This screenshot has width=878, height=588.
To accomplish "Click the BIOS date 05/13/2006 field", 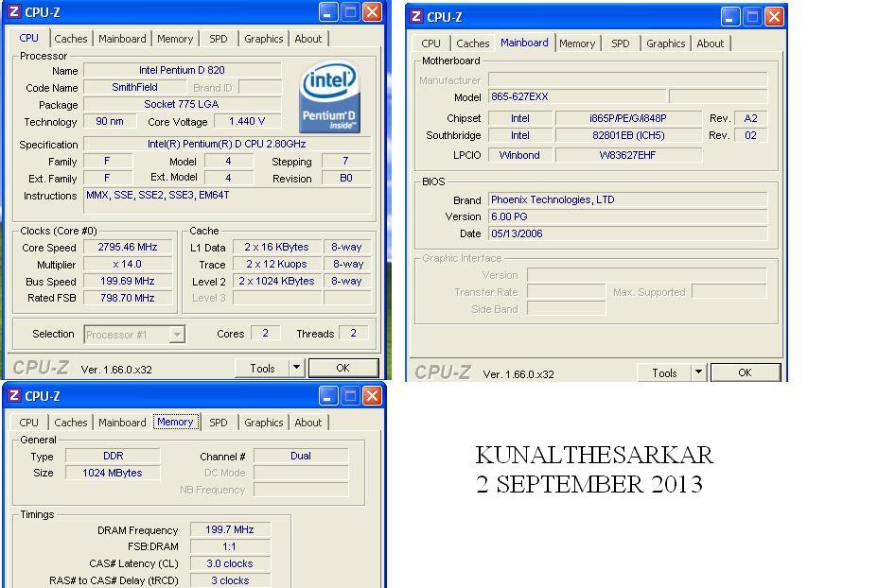I will tap(627, 233).
